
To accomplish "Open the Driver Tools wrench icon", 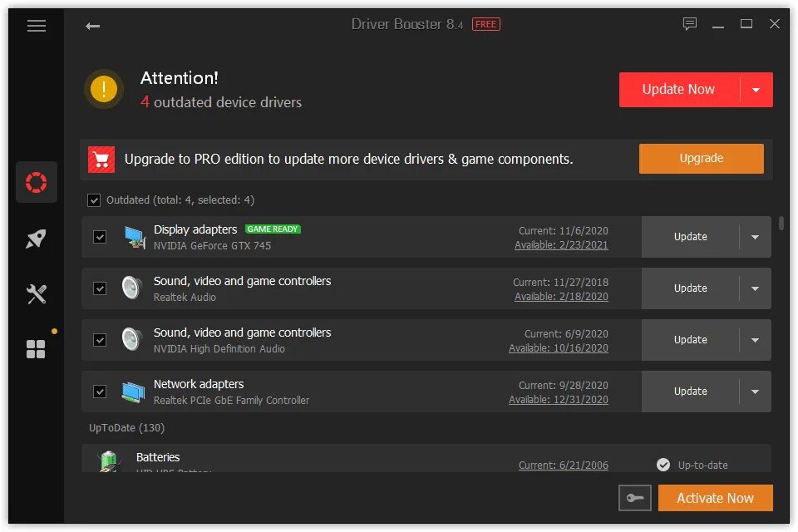I will point(36,293).
